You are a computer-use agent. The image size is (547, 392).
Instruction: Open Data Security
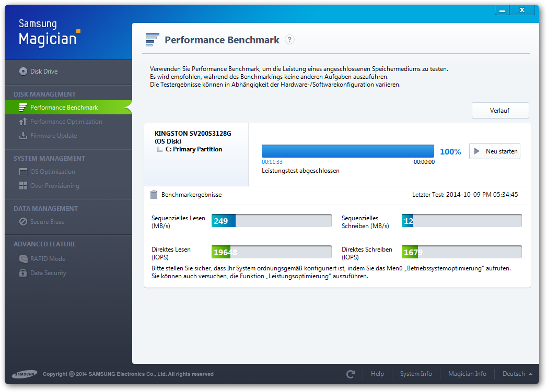[48, 273]
